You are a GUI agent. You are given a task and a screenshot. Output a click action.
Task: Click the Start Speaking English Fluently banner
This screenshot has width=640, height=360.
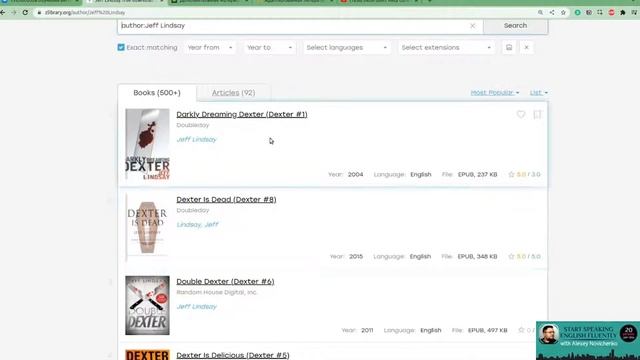(x=588, y=340)
